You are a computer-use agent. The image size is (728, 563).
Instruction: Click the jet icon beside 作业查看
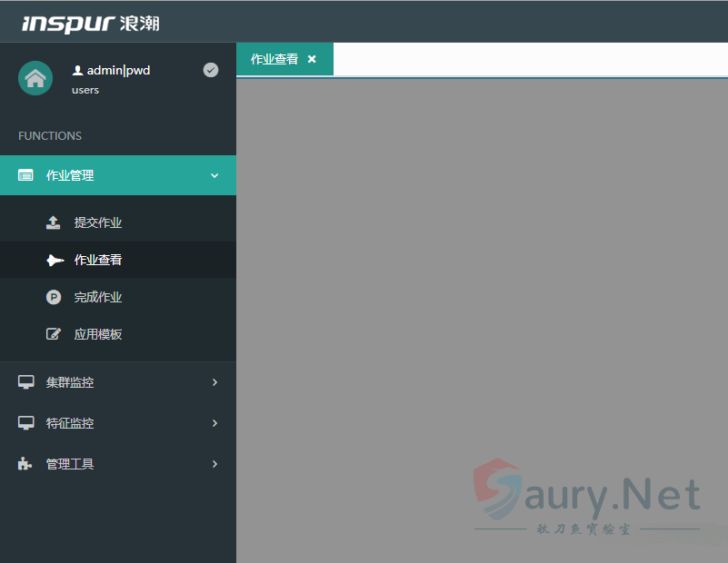[x=55, y=260]
